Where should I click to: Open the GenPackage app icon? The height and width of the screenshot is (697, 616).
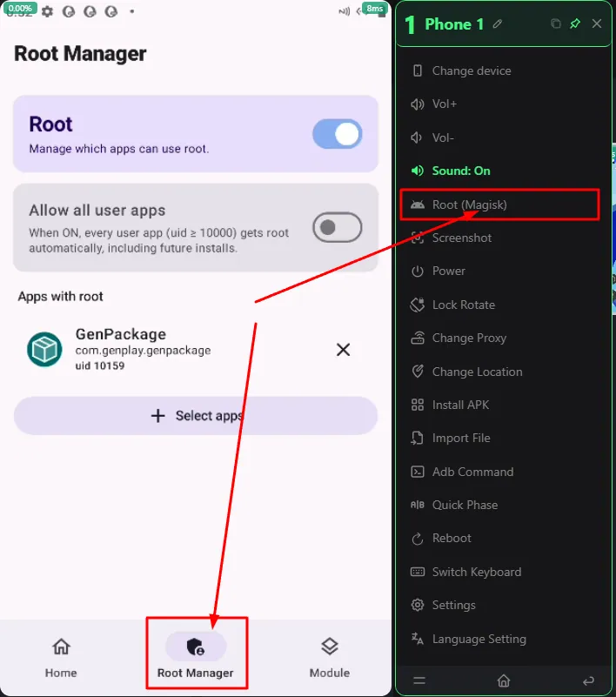[x=44, y=350]
